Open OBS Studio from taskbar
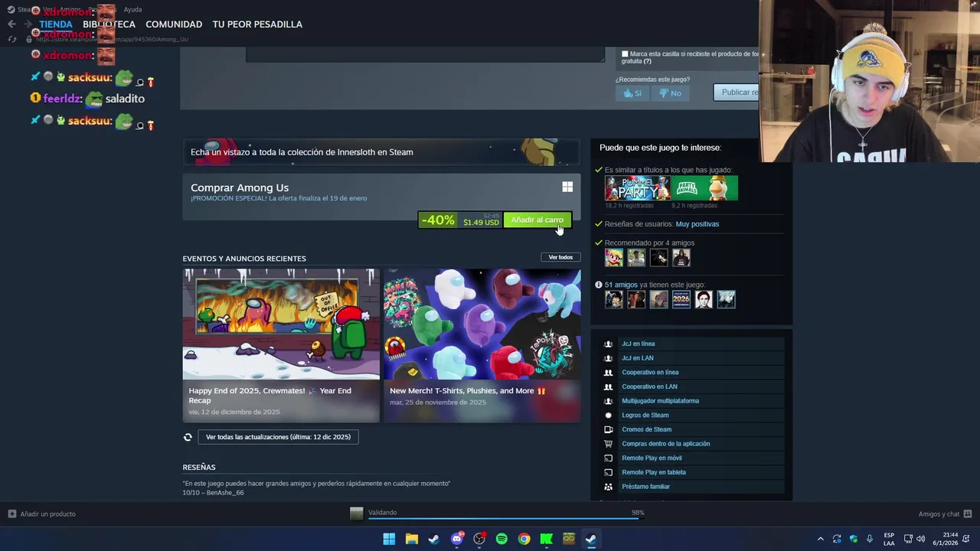980x551 pixels. (479, 539)
